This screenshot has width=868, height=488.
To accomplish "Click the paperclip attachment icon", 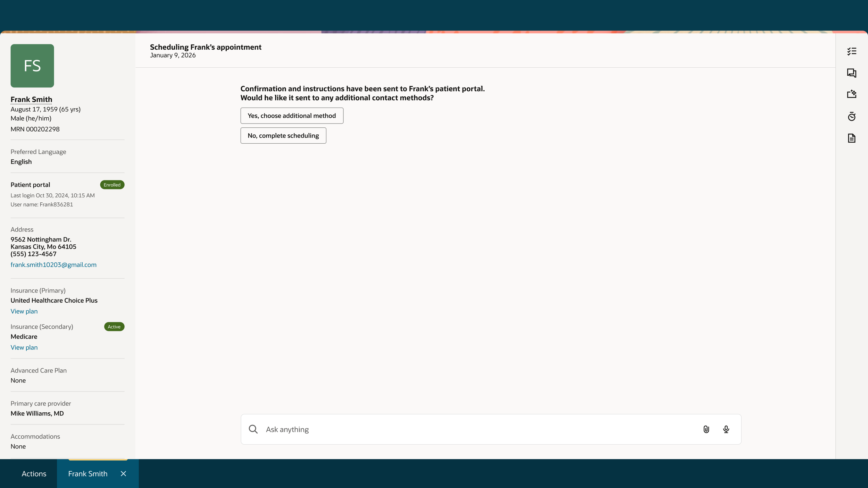I will (706, 429).
